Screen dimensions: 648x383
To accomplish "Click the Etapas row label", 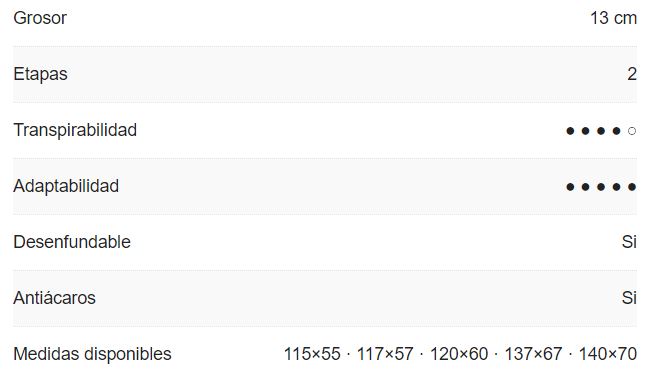I will (x=40, y=74).
